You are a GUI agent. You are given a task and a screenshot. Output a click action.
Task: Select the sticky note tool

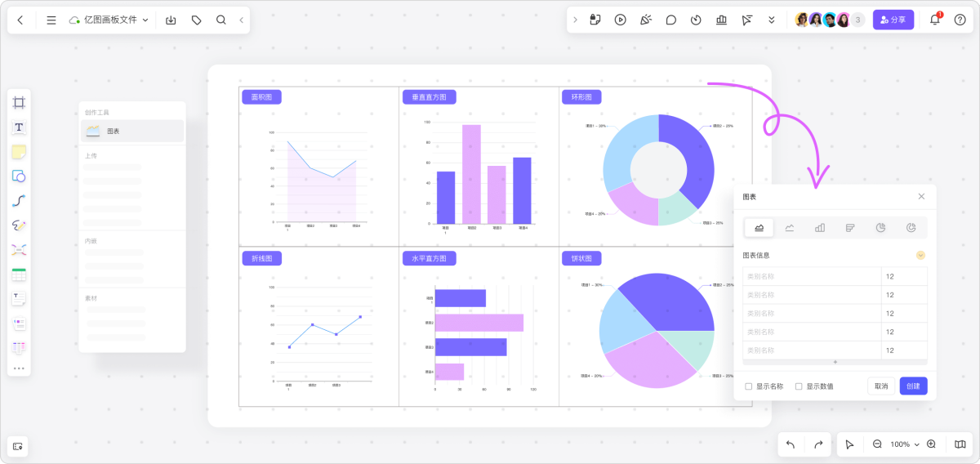(19, 152)
